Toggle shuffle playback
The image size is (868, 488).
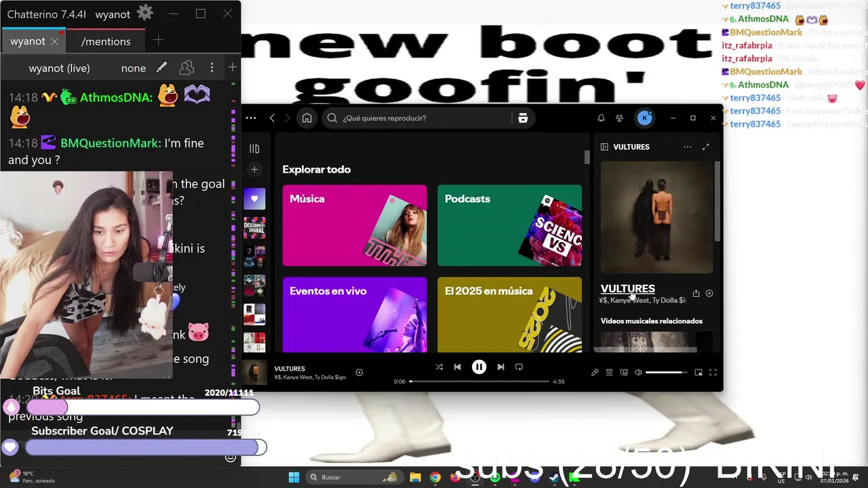pyautogui.click(x=439, y=367)
